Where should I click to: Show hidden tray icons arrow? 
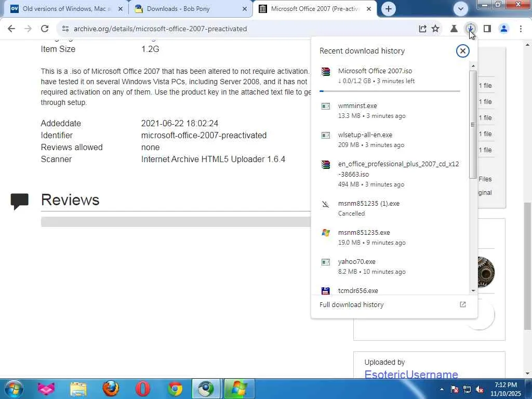[x=442, y=389]
